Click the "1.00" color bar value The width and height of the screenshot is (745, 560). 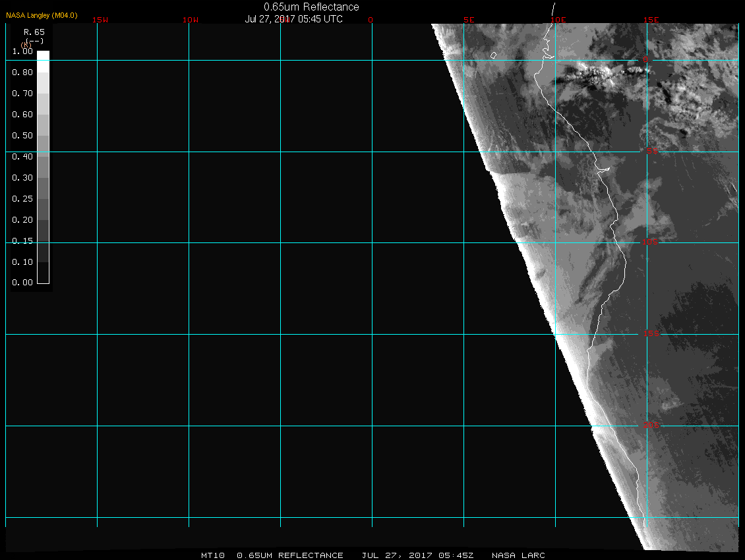click(22, 51)
